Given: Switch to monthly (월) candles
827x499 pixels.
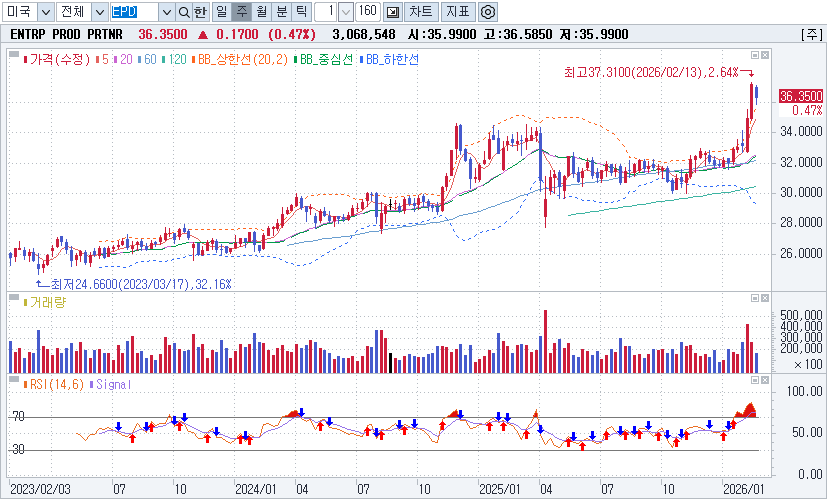Looking at the screenshot, I should point(261,12).
